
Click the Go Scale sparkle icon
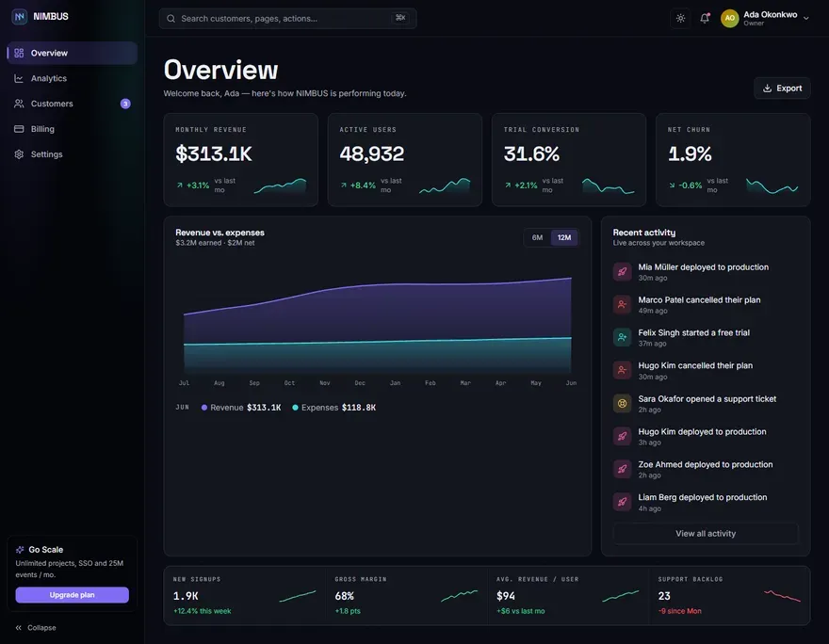click(20, 550)
